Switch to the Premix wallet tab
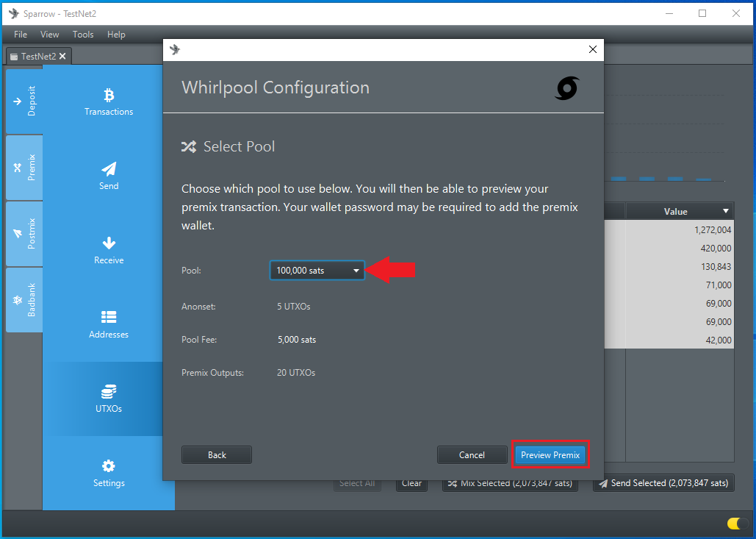 coord(24,168)
